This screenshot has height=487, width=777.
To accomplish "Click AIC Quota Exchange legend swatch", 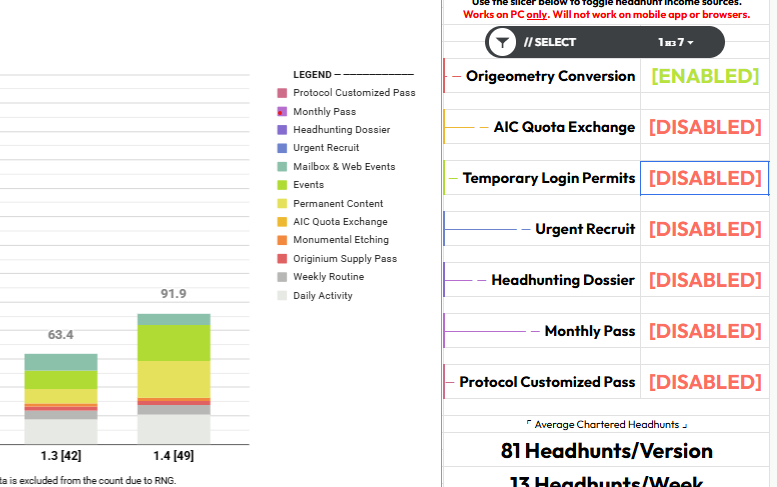I will click(282, 221).
